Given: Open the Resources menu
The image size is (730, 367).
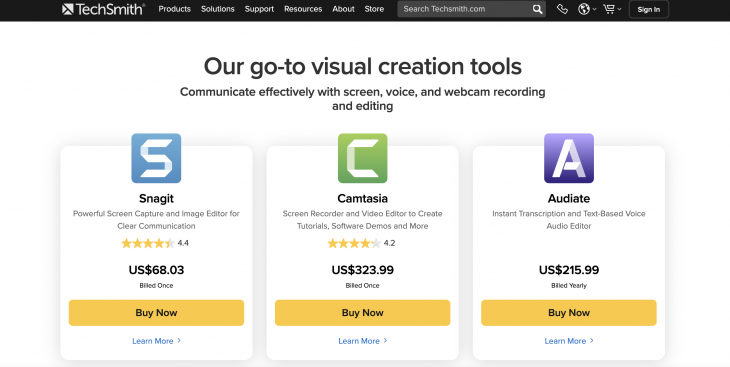Looking at the screenshot, I should [x=303, y=9].
